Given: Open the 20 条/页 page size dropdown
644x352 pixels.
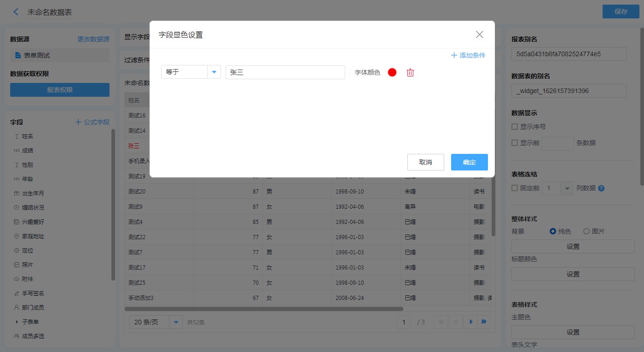Looking at the screenshot, I should point(176,322).
